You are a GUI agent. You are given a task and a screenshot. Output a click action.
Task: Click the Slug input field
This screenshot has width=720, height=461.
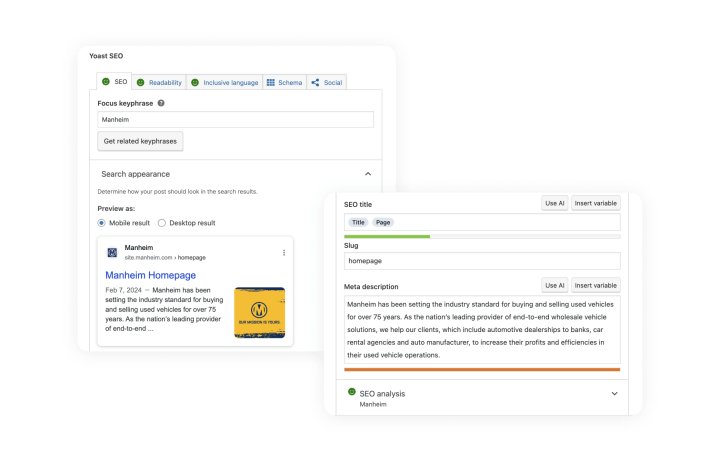(x=482, y=261)
